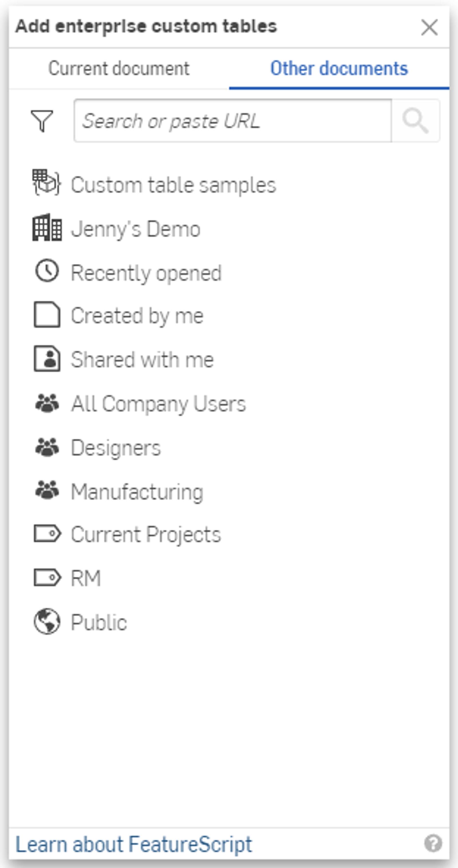This screenshot has width=458, height=868.
Task: Select the Designers team filter
Action: [116, 448]
